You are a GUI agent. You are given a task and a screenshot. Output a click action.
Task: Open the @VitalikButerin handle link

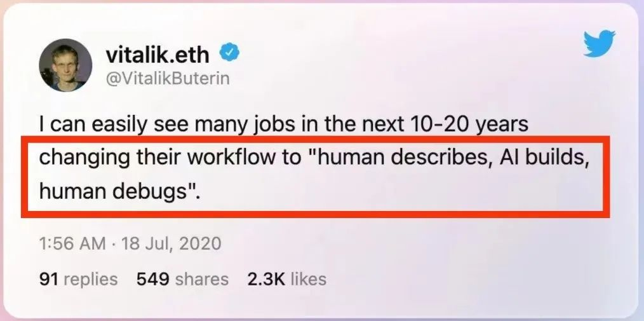point(168,79)
